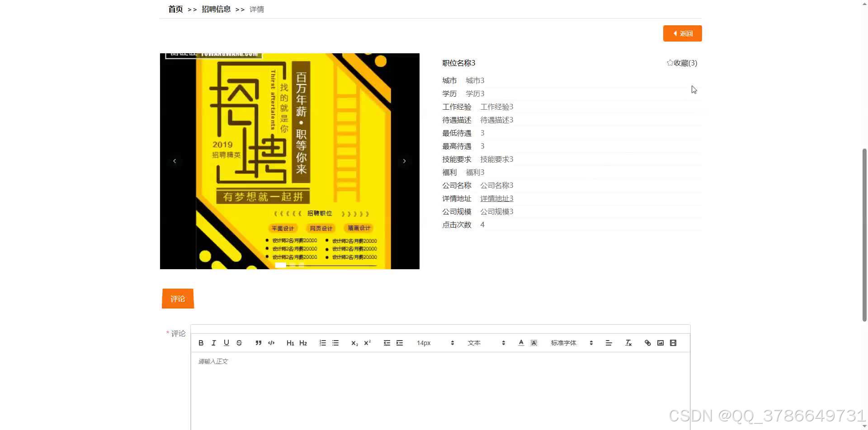Apply superscript formatting

(x=368, y=343)
